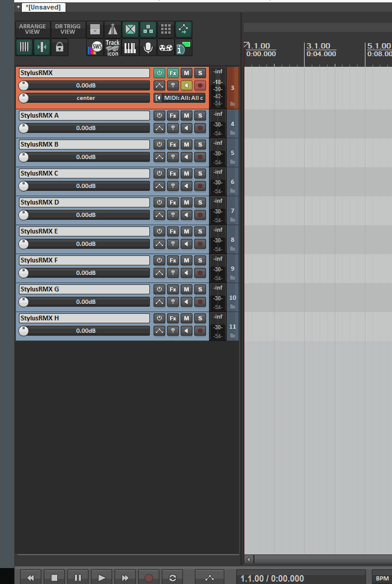
Task: Toggle repeat in transport
Action: click(172, 577)
